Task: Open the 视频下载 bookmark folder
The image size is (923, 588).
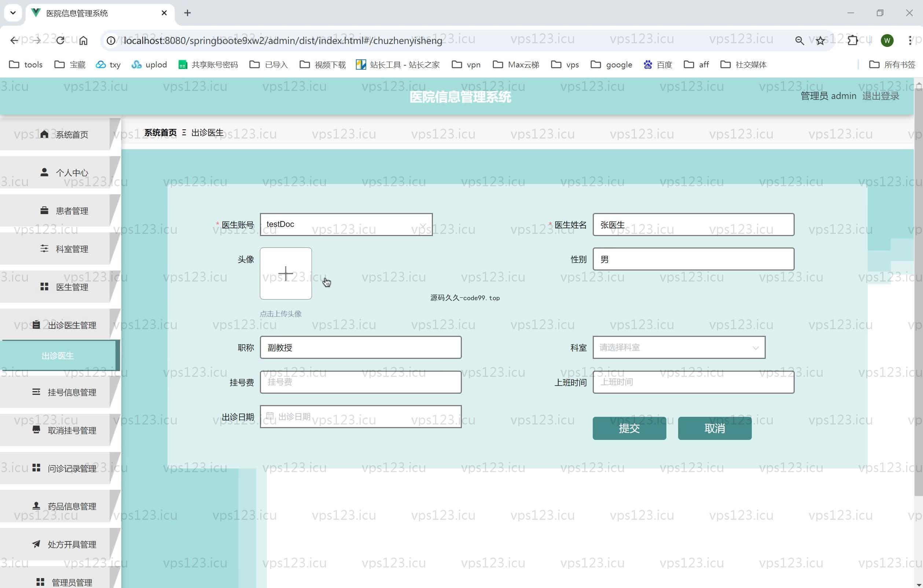Action: 322,65
